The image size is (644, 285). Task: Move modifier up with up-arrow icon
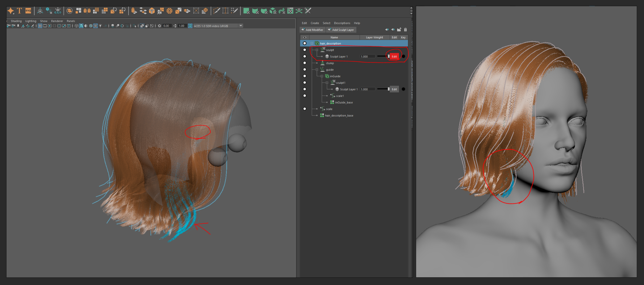pyautogui.click(x=387, y=30)
